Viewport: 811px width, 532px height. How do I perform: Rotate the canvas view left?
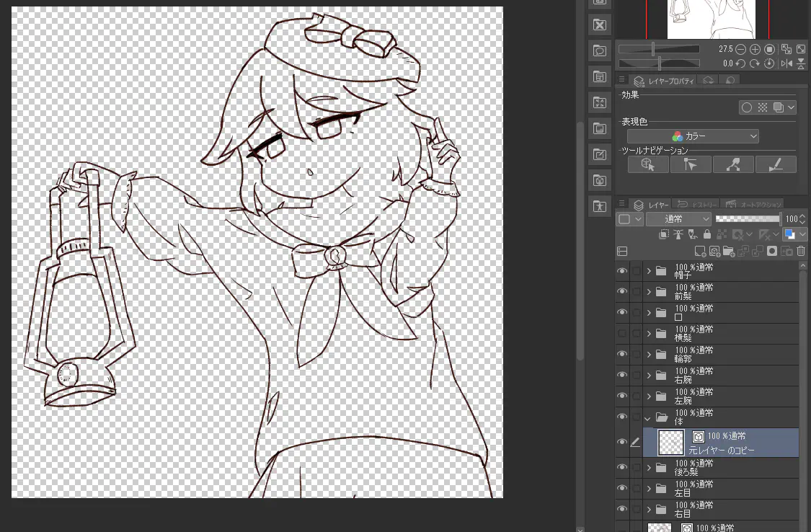tap(740, 63)
